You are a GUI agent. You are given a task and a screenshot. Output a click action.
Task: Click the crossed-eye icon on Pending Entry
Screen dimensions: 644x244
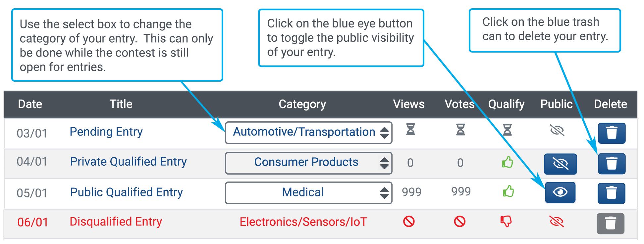[x=557, y=130]
